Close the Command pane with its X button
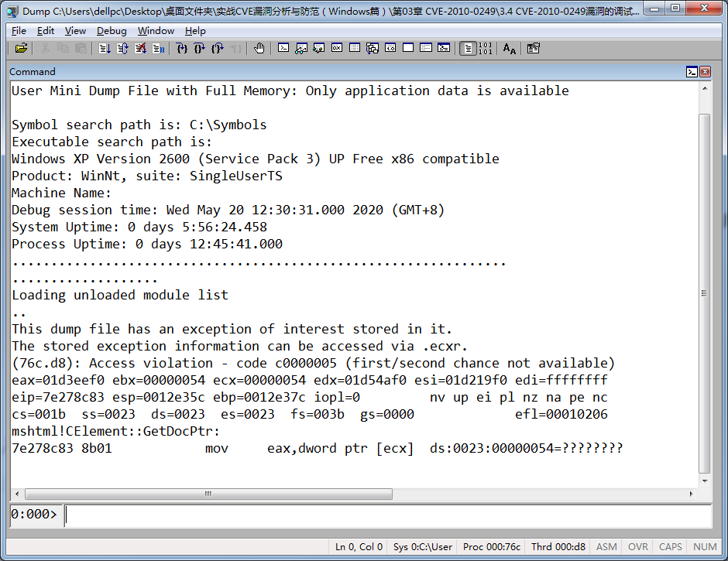The height and width of the screenshot is (561, 728). pyautogui.click(x=705, y=72)
